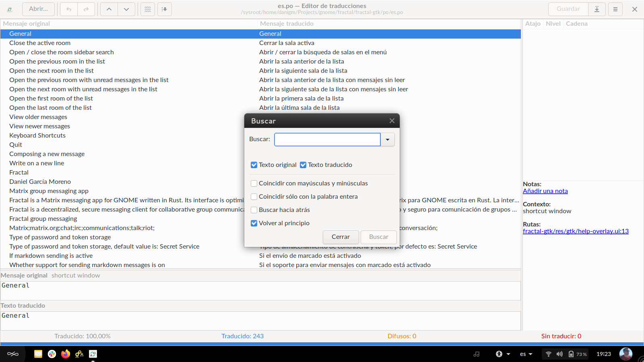The height and width of the screenshot is (362, 644).
Task: Disable Volver al principio checkbox
Action: click(254, 223)
